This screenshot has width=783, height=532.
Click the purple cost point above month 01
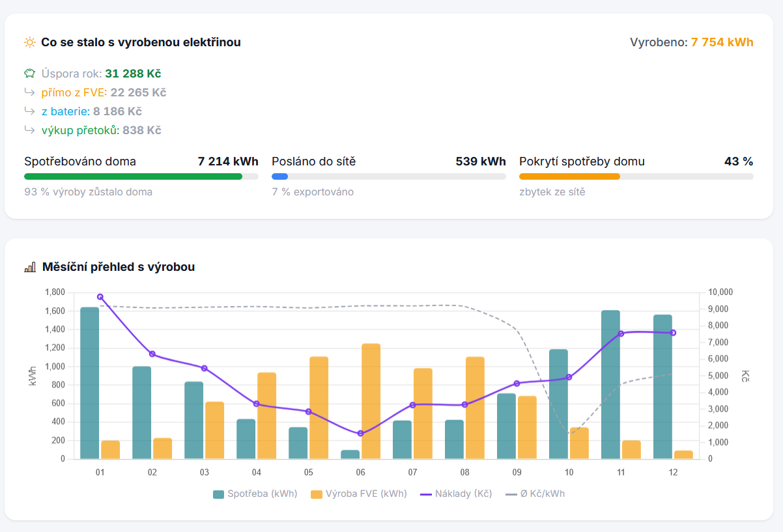click(x=100, y=297)
